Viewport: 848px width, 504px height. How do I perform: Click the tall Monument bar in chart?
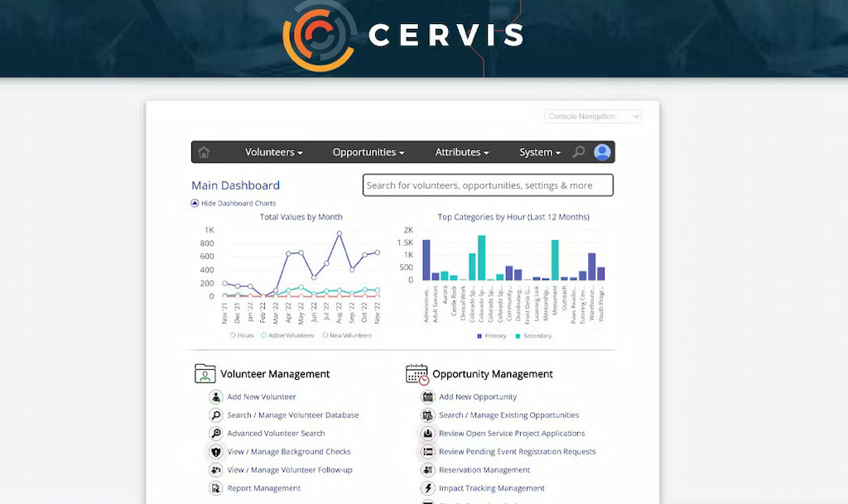555,260
